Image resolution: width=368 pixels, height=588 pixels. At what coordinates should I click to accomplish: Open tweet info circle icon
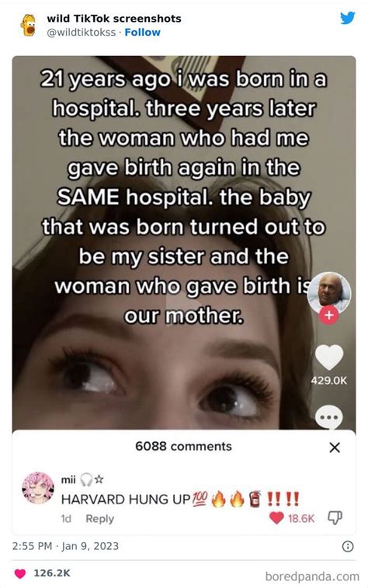click(348, 546)
